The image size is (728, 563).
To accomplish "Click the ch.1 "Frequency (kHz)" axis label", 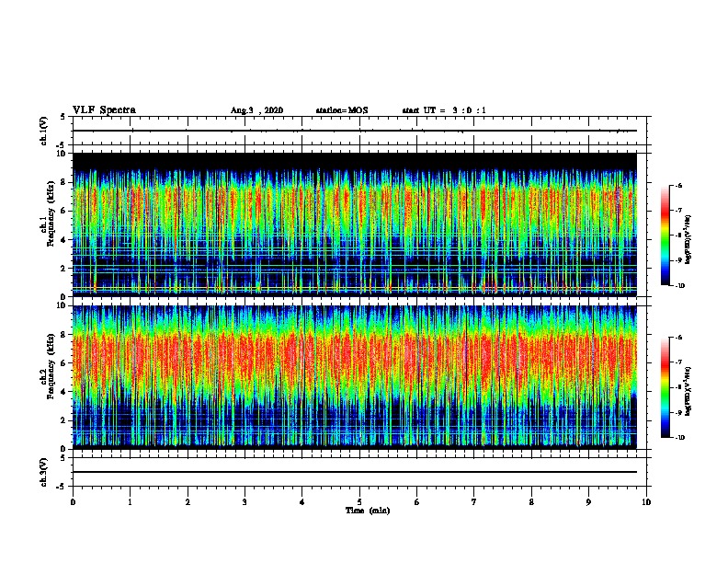I will coord(51,213).
